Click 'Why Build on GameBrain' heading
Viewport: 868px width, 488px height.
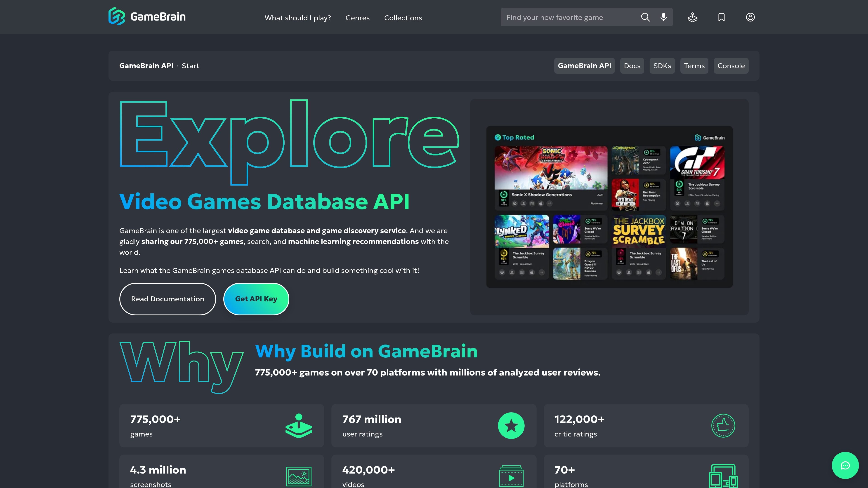[366, 351]
